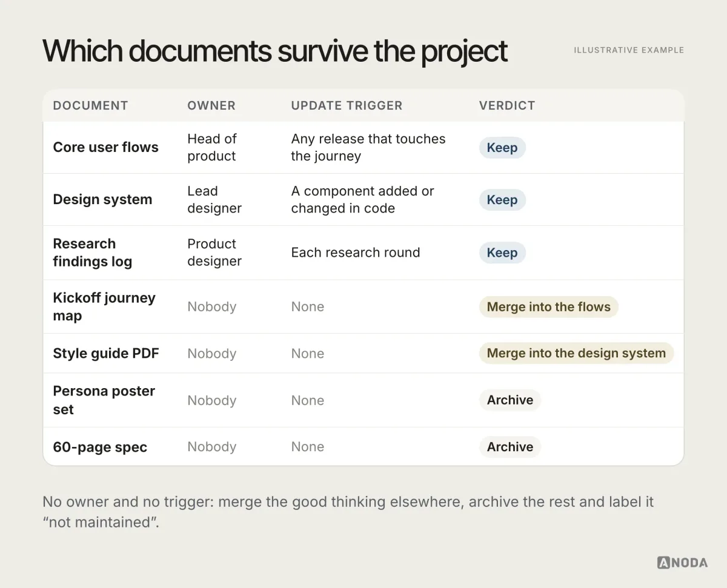727x588 pixels.
Task: Click 'Nobody' in the Kickoff journey map row
Action: coord(211,306)
